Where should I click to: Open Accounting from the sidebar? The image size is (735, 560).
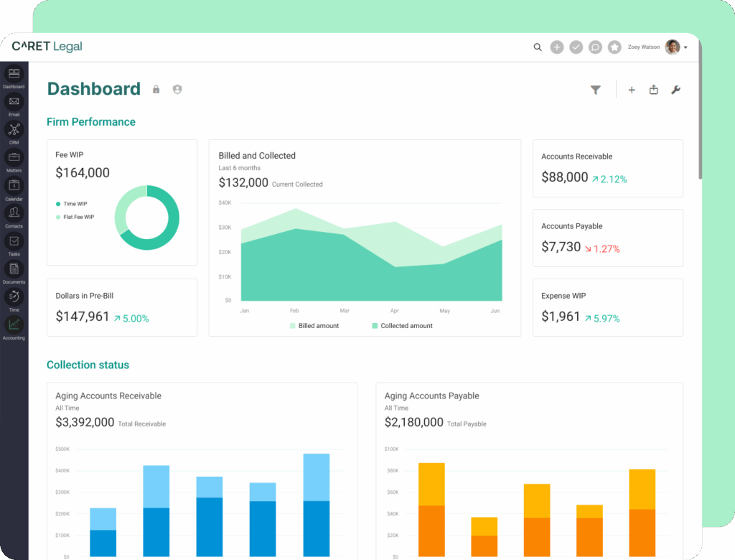pyautogui.click(x=14, y=325)
